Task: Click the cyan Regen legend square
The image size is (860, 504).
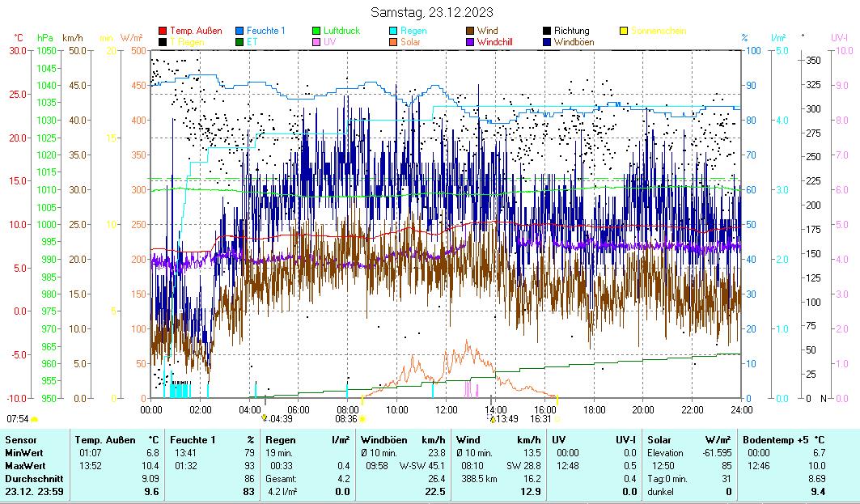Action: (x=393, y=31)
